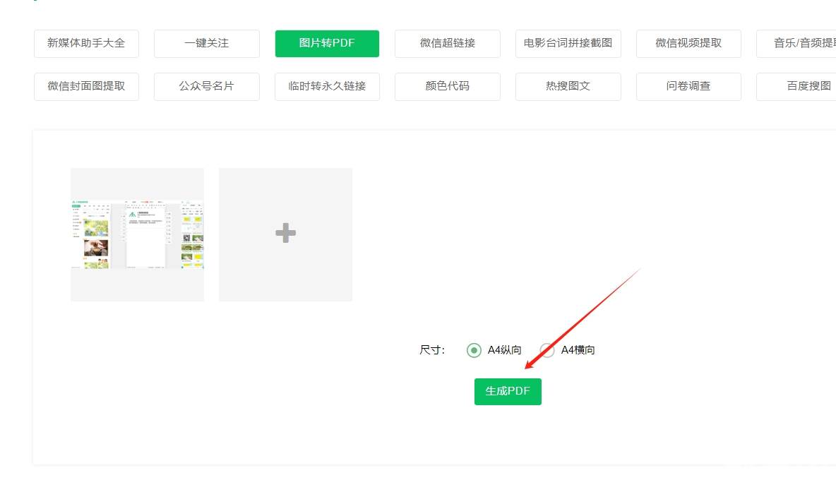This screenshot has width=836, height=504.
Task: Click the plus icon to add image
Action: [x=285, y=234]
